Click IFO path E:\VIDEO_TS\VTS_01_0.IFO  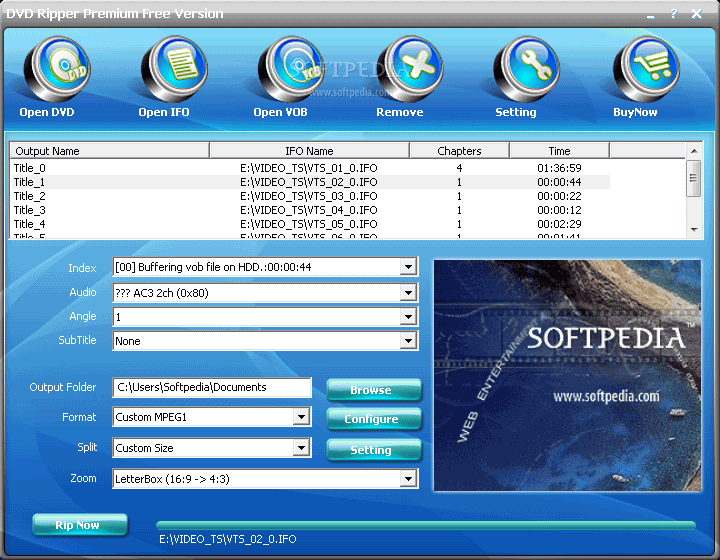(309, 168)
